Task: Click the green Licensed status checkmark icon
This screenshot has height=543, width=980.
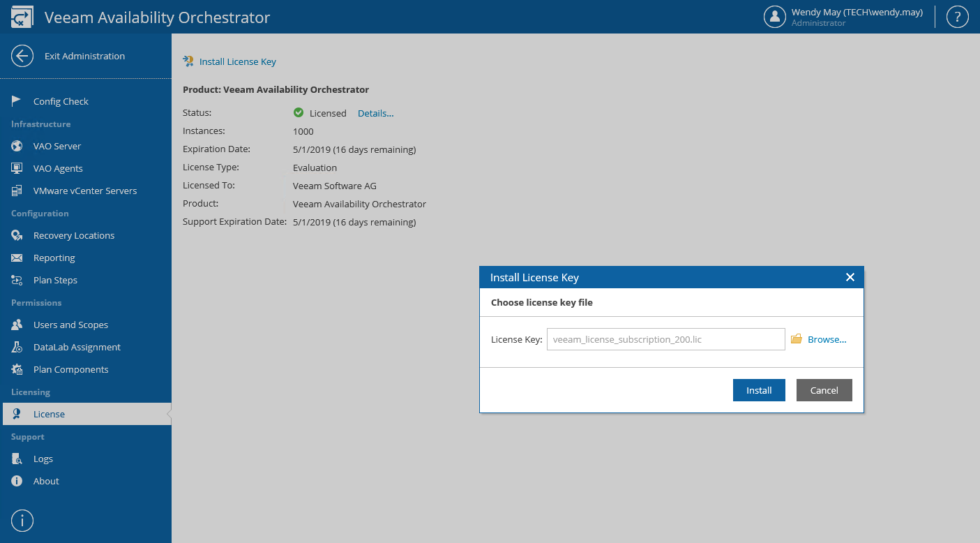Action: click(x=299, y=112)
